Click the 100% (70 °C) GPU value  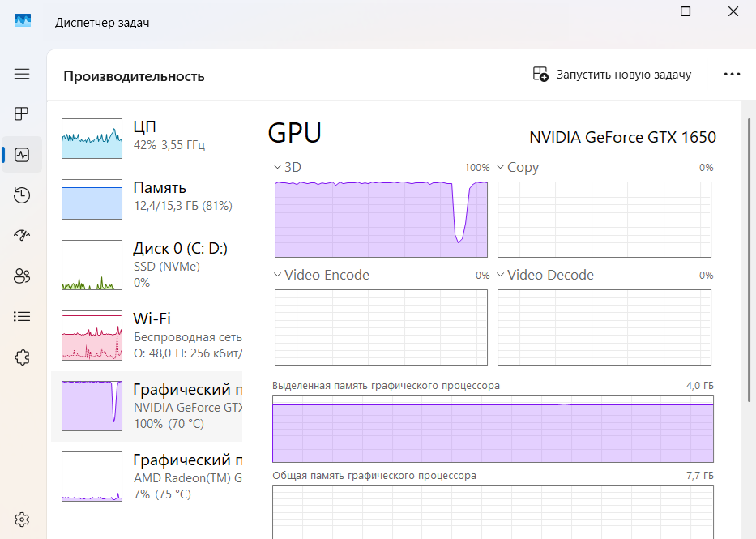pos(169,424)
